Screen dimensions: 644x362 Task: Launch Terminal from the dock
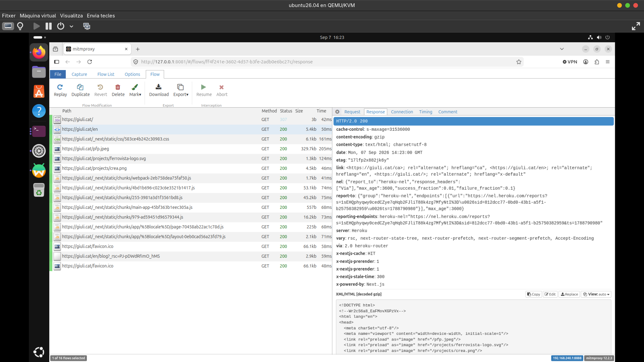[39, 131]
